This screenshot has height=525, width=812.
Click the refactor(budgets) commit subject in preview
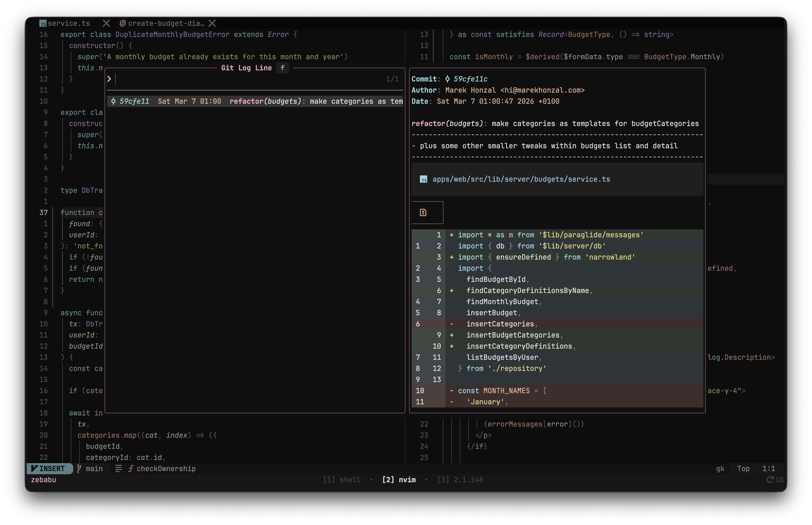555,124
